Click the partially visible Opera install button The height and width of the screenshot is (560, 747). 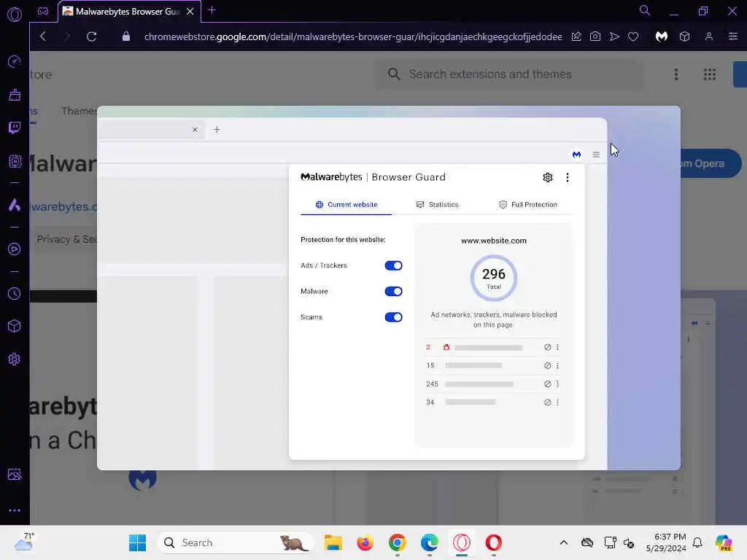click(711, 164)
